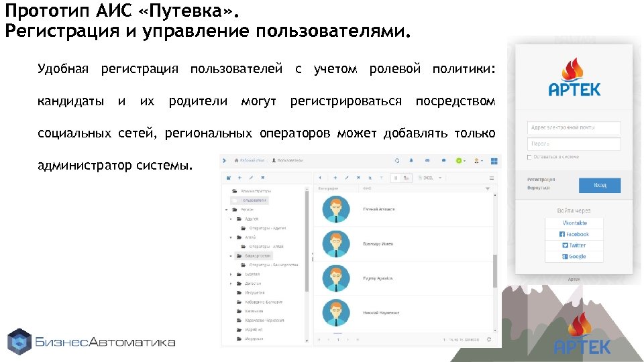Select Операторы - Алтай folder
This screenshot has width=644, height=362.
pyautogui.click(x=262, y=246)
